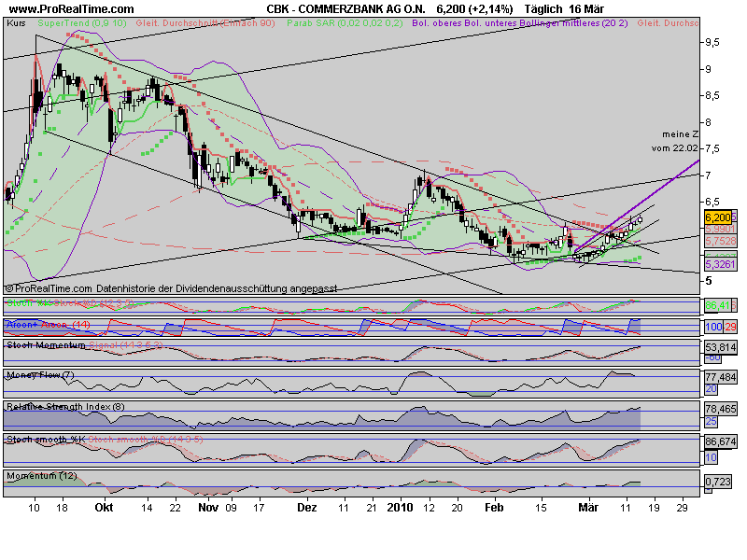Viewport: 747px width, 560px height.
Task: Select the SuperTrend (0,9 10) legend entry
Action: (82, 22)
